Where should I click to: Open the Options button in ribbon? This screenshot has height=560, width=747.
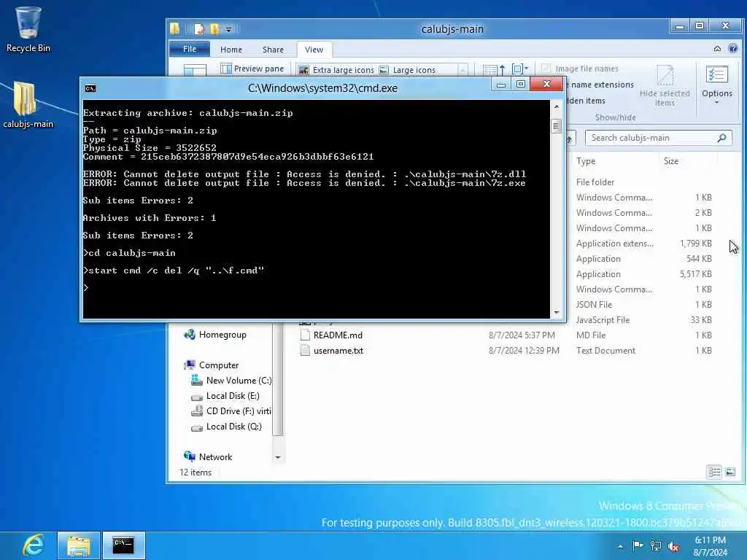(717, 85)
